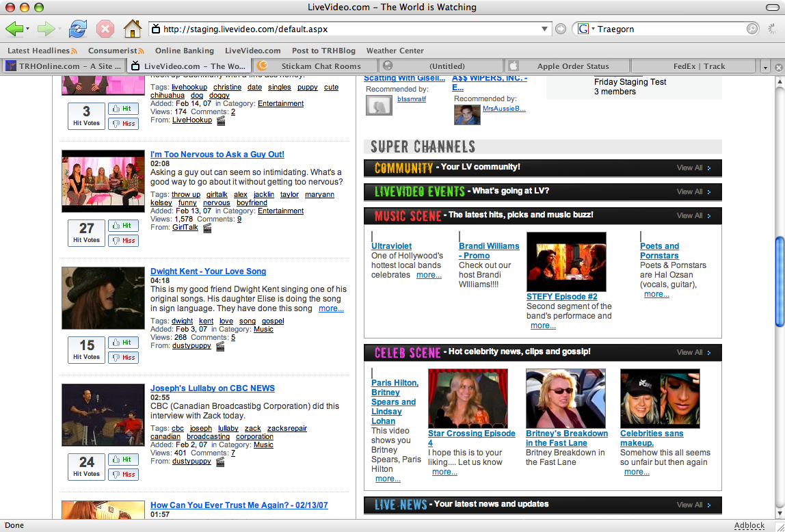This screenshot has height=532, width=785.
Task: Click the site icon in the address bar
Action: click(156, 29)
